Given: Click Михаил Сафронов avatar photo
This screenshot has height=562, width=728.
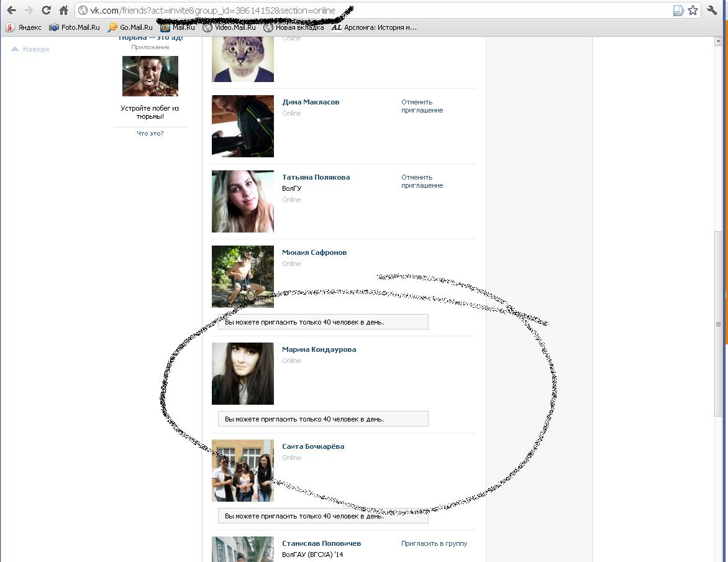Looking at the screenshot, I should point(243,277).
